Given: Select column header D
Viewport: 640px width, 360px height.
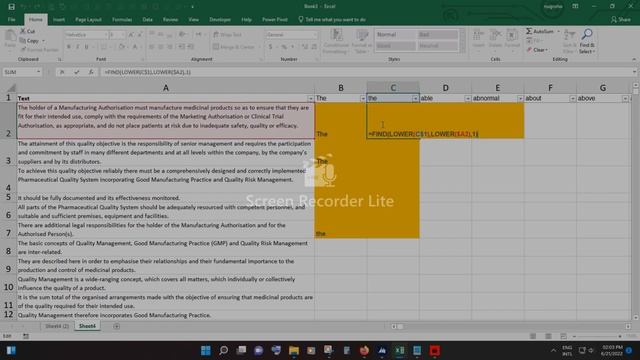Looking at the screenshot, I should pos(445,88).
